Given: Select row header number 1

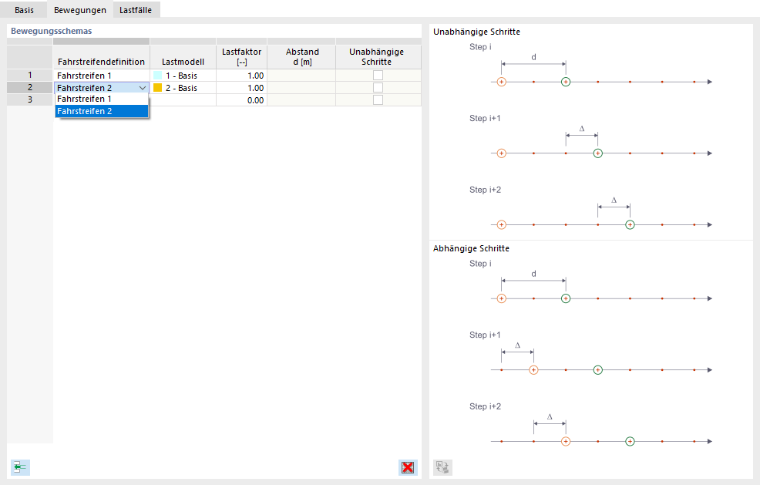Looking at the screenshot, I should click(x=30, y=75).
